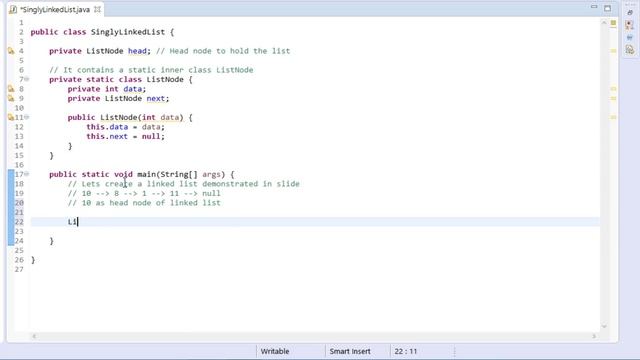
Task: Click the Smart Insert status entry
Action: pyautogui.click(x=350, y=351)
